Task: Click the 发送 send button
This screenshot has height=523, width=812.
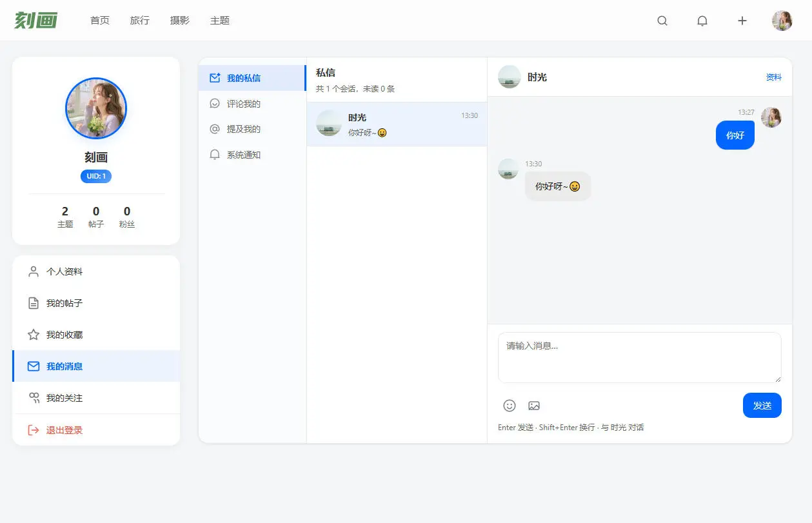Action: [x=762, y=406]
